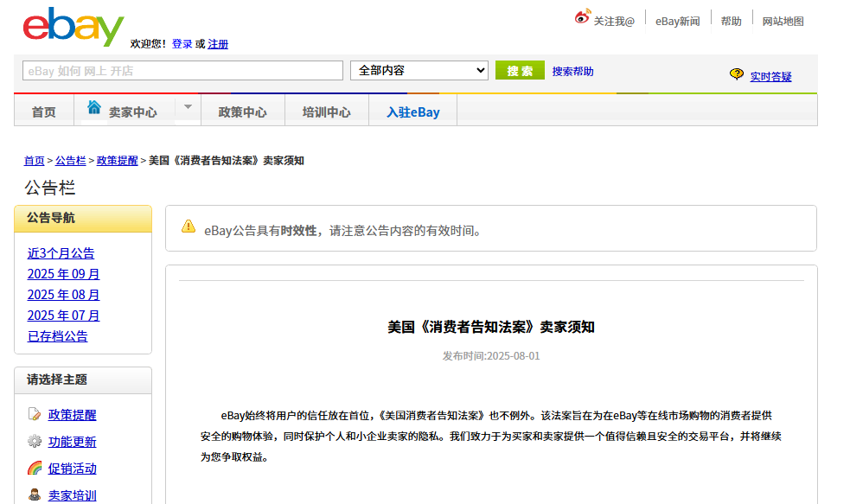Open the 2025 年 08 月 announcements link
The height and width of the screenshot is (504, 850).
[63, 294]
